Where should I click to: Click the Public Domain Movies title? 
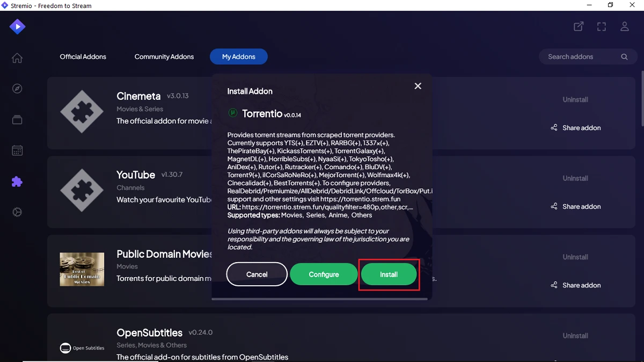165,254
